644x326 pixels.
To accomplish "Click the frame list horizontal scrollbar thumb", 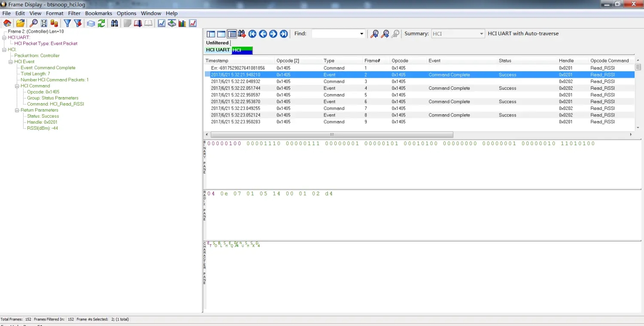I will click(x=331, y=134).
